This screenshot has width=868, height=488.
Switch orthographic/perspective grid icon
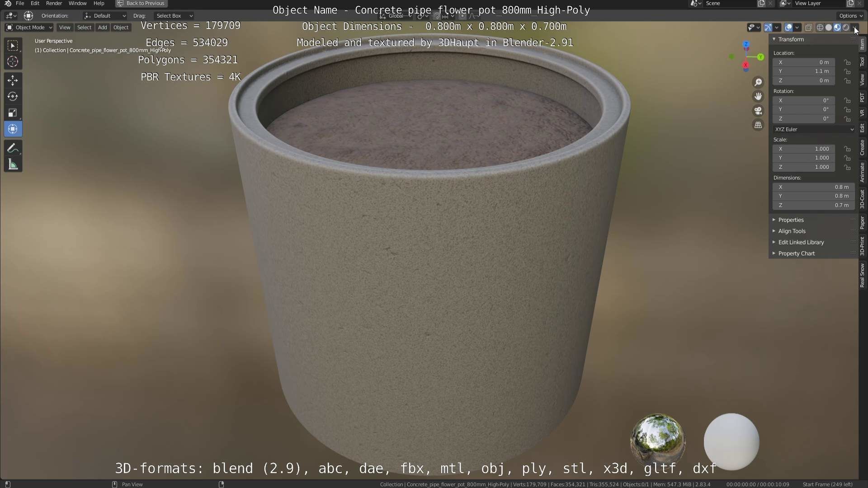[x=758, y=125]
